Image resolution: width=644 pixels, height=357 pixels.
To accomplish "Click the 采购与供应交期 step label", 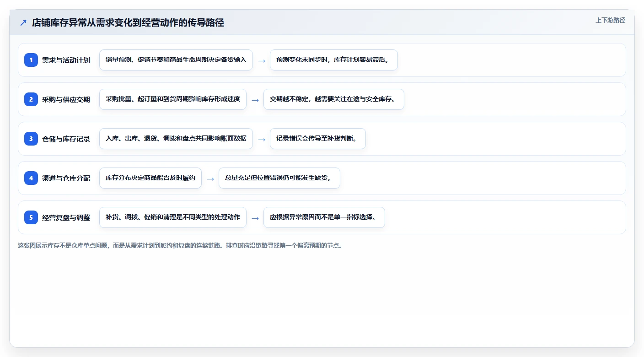I will pos(66,99).
